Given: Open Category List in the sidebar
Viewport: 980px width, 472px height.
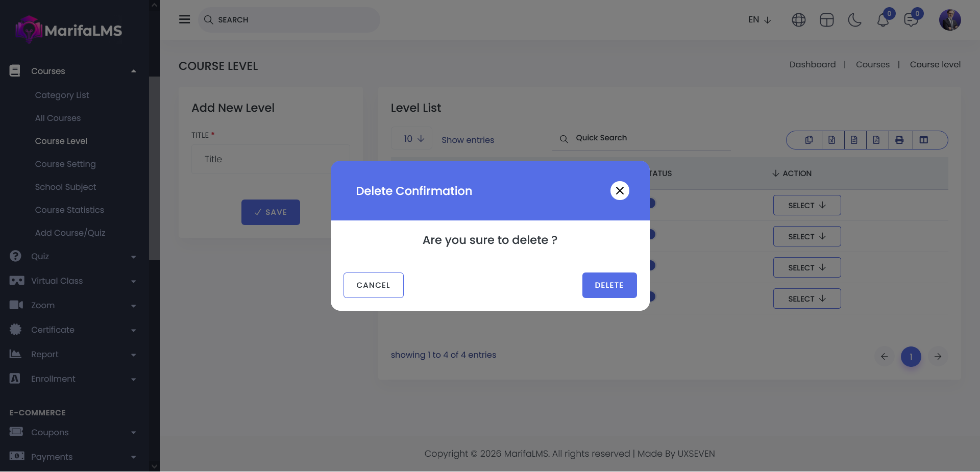Looking at the screenshot, I should 62,95.
